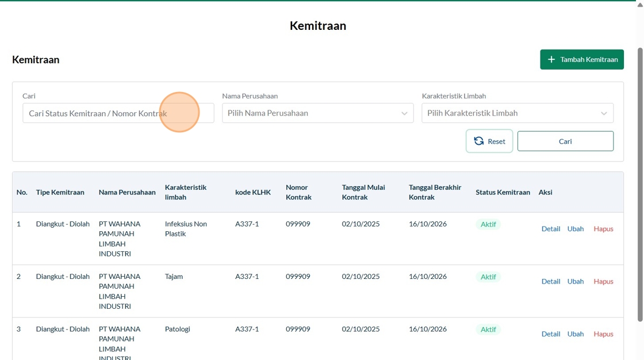Click Hapus for row 1 partnership
This screenshot has width=644, height=360.
(x=603, y=229)
